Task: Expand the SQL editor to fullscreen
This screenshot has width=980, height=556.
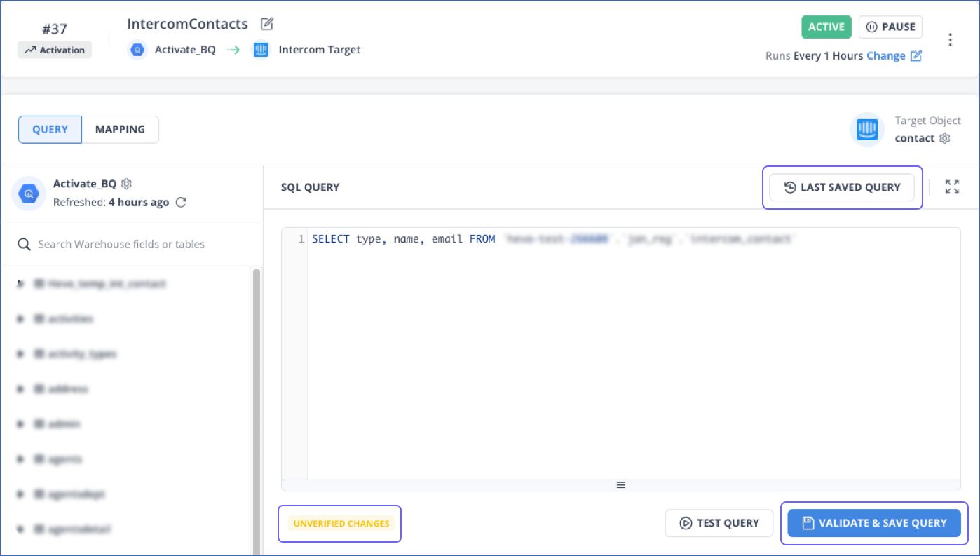Action: pos(951,187)
